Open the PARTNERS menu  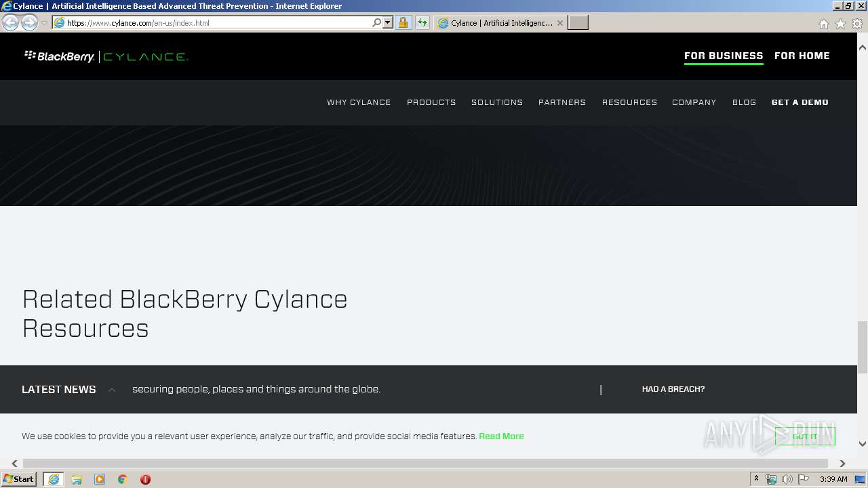point(562,102)
